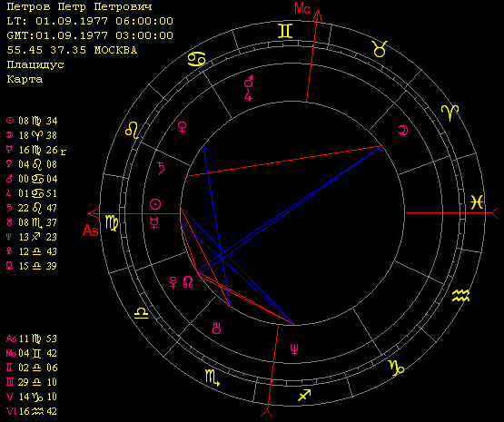Click the Gemini zodiac sign on the outer ring
The image size is (504, 422).
285,31
